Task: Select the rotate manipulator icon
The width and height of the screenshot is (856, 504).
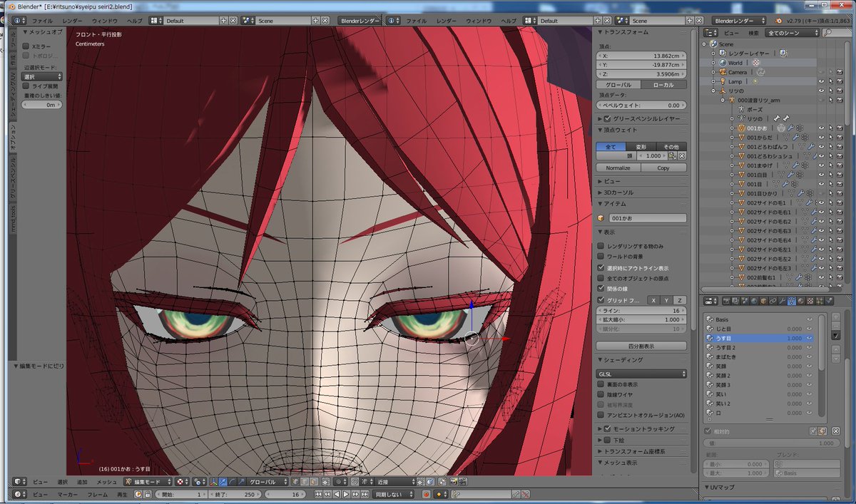Action: (233, 481)
